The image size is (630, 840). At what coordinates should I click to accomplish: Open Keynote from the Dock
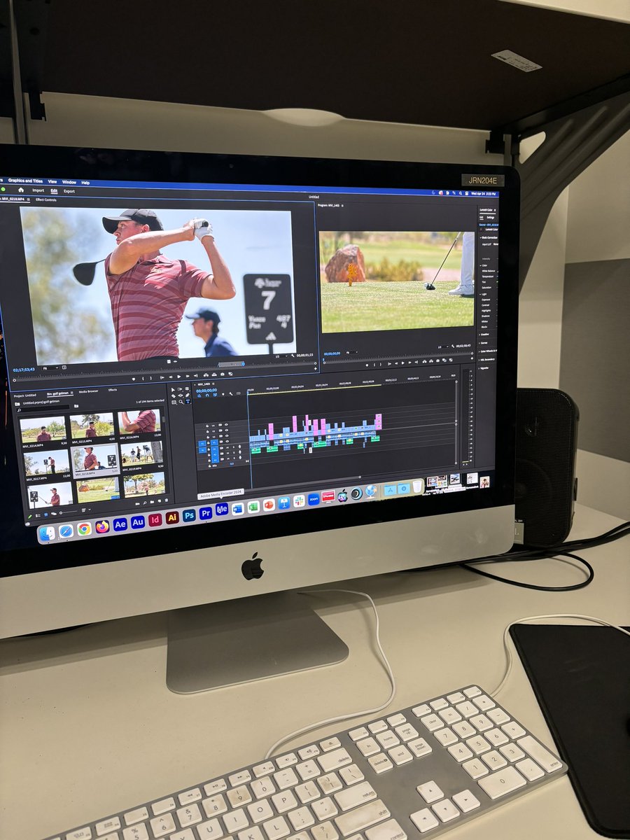pos(284,503)
